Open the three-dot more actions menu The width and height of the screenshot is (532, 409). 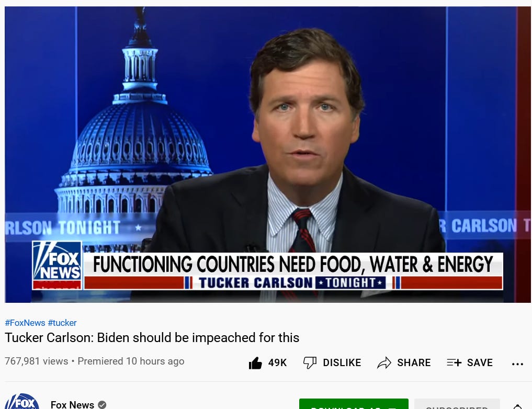tap(517, 364)
